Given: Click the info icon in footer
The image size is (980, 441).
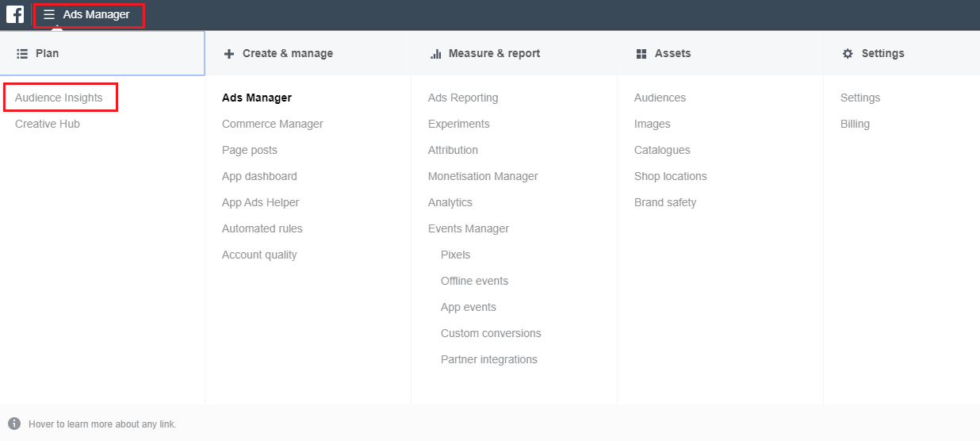Looking at the screenshot, I should pos(14,424).
